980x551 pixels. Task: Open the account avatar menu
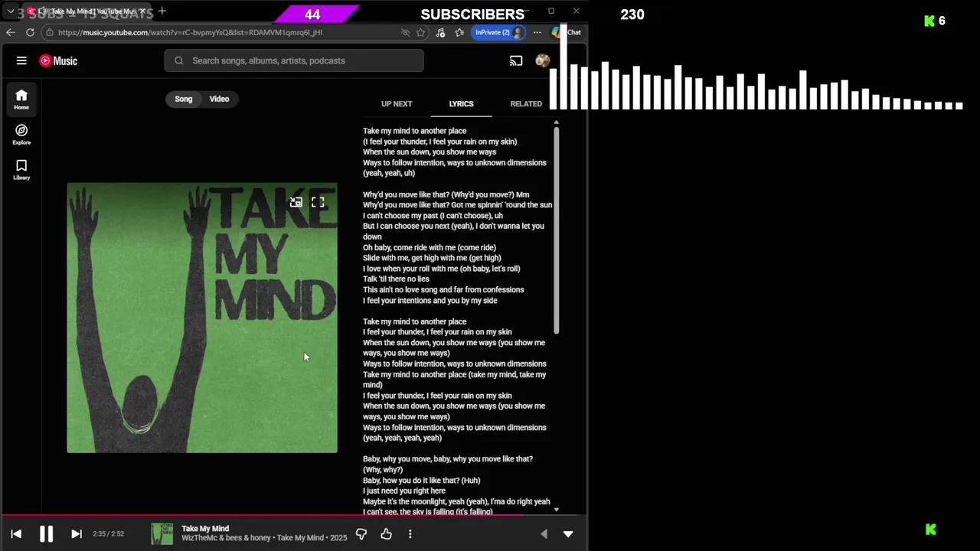(x=542, y=60)
